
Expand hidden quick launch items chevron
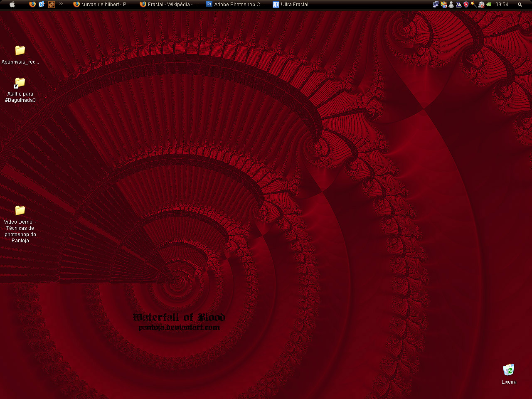click(x=61, y=4)
